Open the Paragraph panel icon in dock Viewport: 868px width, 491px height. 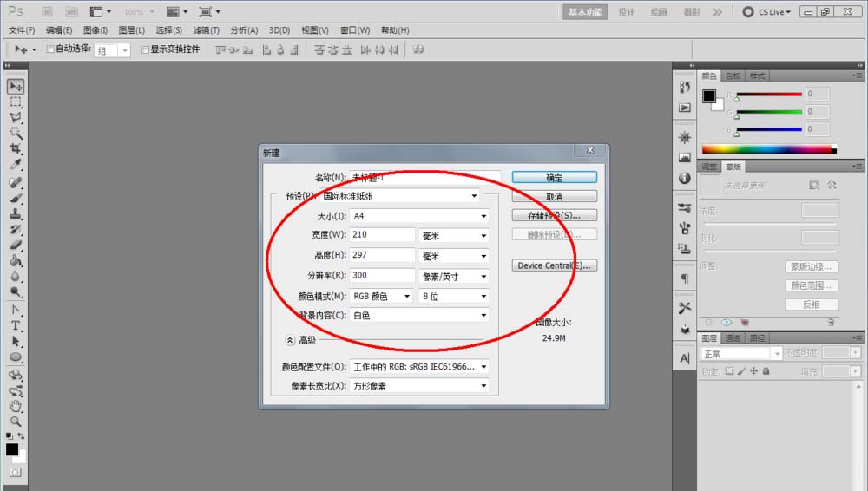click(x=685, y=278)
